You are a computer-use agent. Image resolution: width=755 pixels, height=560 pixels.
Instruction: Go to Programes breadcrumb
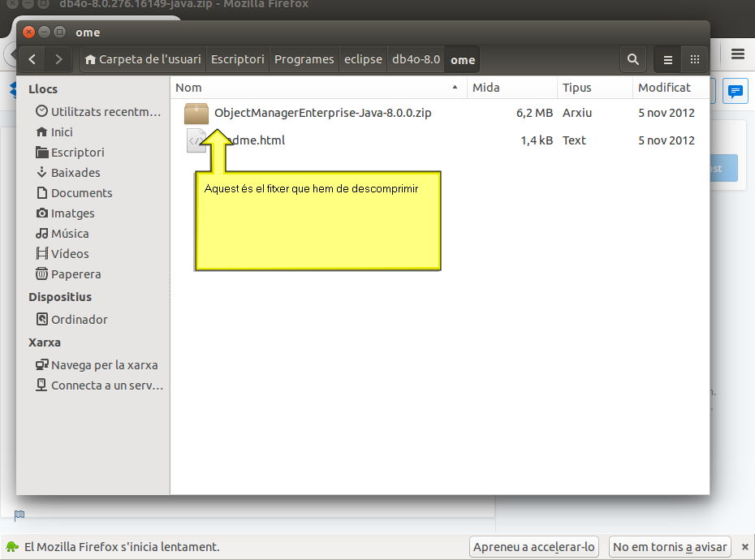pos(304,59)
